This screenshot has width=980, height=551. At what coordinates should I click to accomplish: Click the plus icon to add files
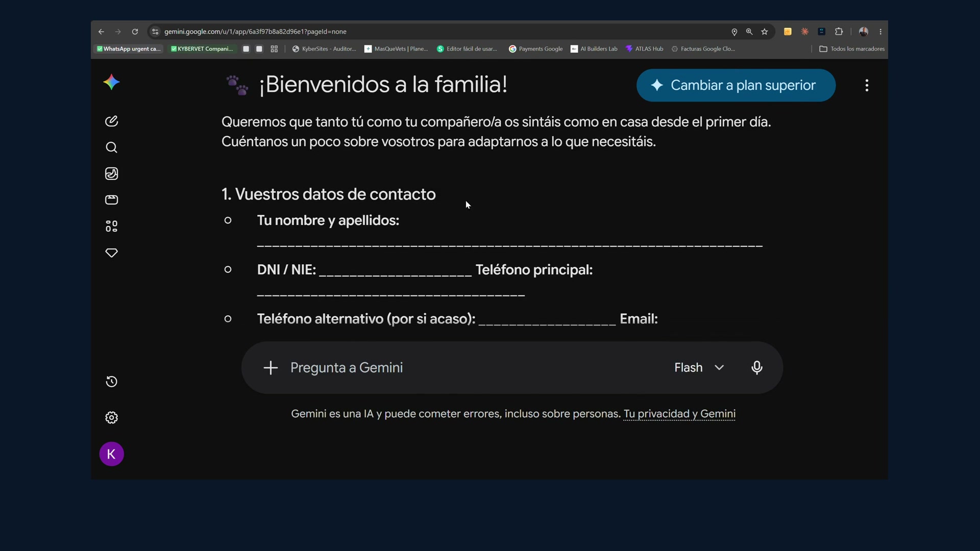tap(271, 367)
